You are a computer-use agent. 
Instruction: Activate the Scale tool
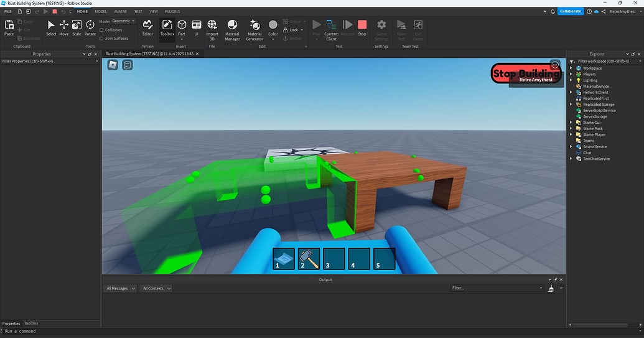coord(77,27)
